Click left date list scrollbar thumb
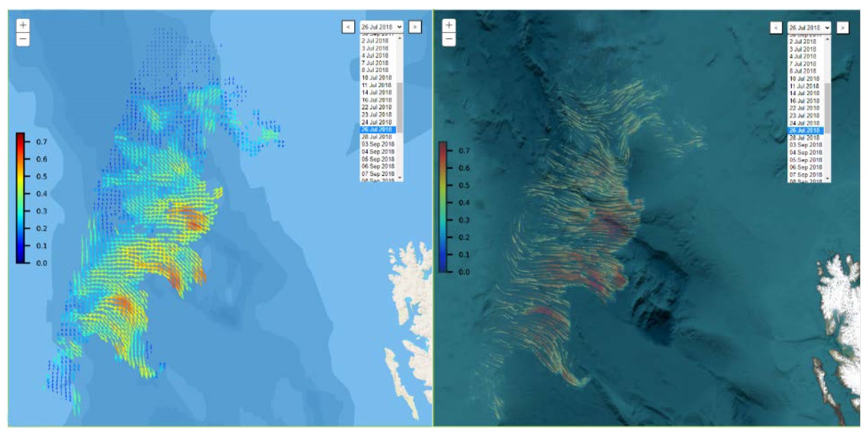Image resolution: width=868 pixels, height=435 pixels. 400,106
